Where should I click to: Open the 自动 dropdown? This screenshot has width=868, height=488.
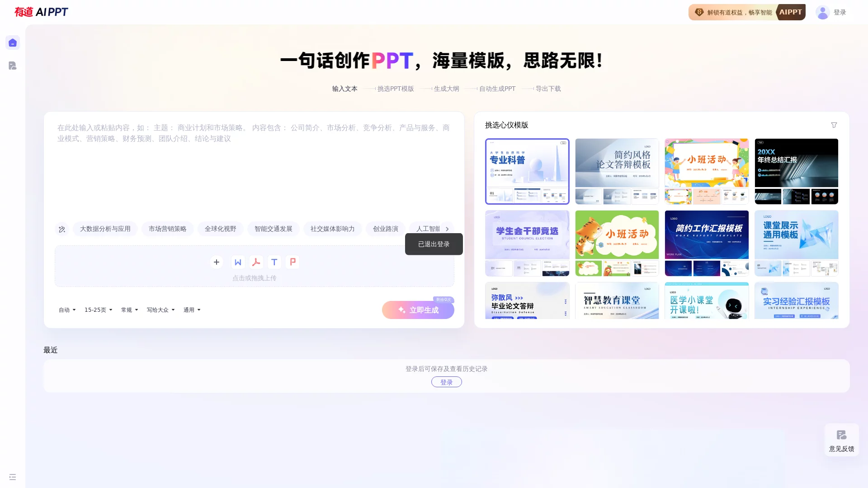(x=67, y=310)
